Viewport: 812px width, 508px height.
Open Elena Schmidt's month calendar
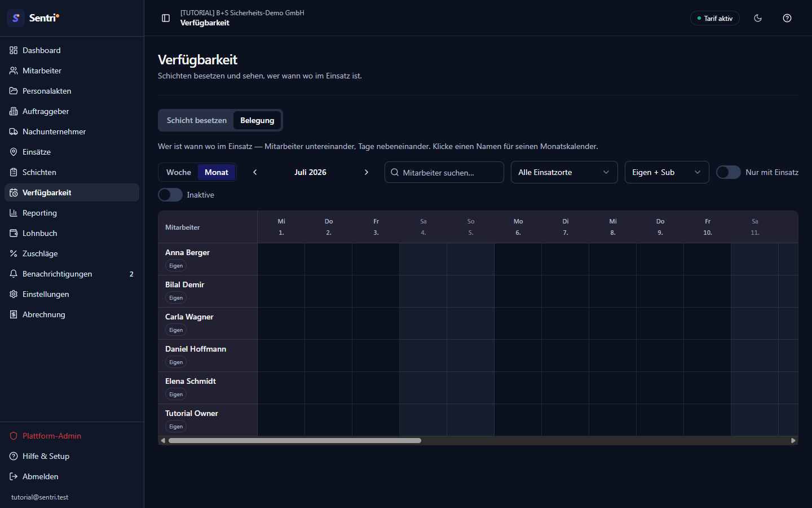point(190,381)
